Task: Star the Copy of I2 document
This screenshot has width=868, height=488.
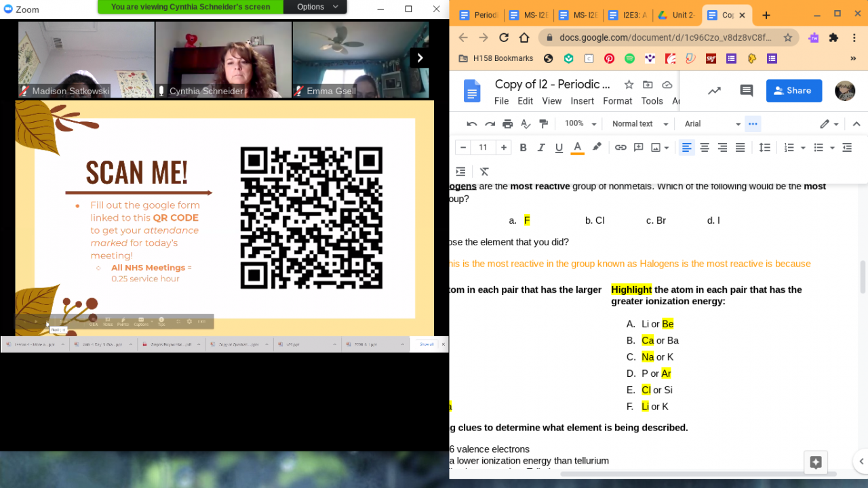Action: (629, 85)
